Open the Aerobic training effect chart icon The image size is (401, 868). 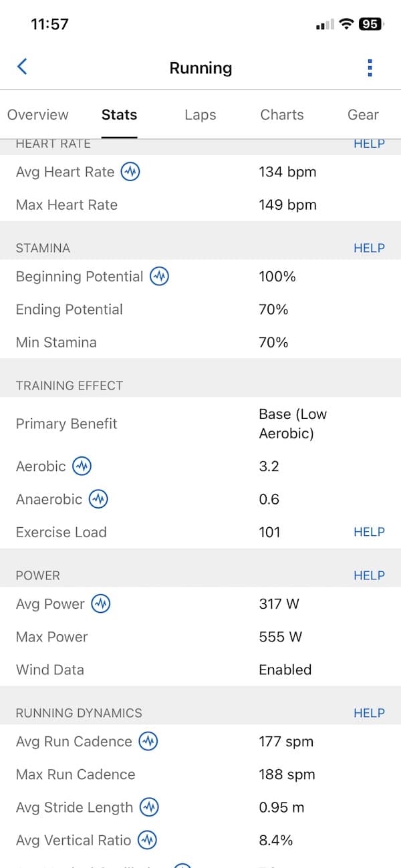tap(82, 466)
